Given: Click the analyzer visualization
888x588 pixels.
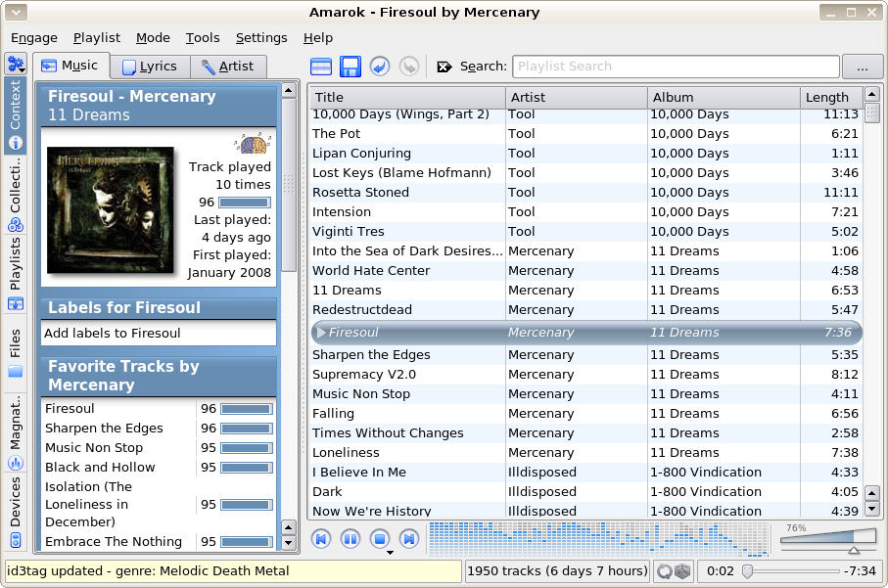Looking at the screenshot, I should (x=598, y=539).
